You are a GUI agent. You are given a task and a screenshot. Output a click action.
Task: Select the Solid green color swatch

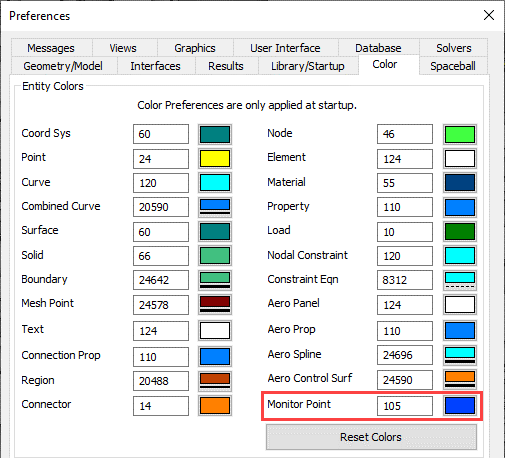(215, 256)
